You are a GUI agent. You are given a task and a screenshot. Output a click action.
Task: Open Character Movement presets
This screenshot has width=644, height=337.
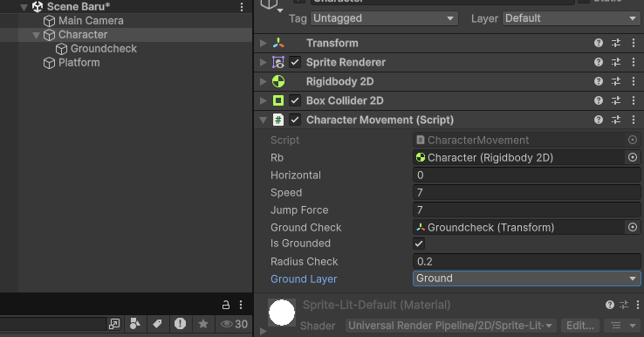point(616,120)
